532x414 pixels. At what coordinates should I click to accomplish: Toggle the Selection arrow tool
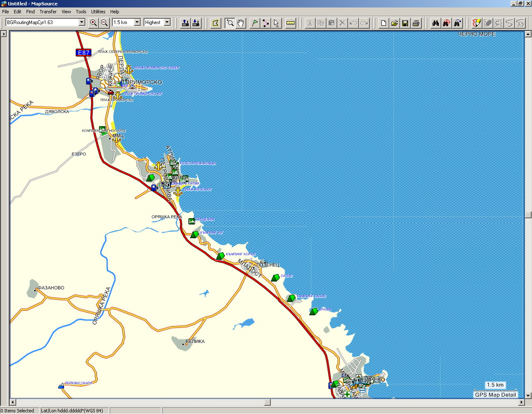click(x=276, y=23)
